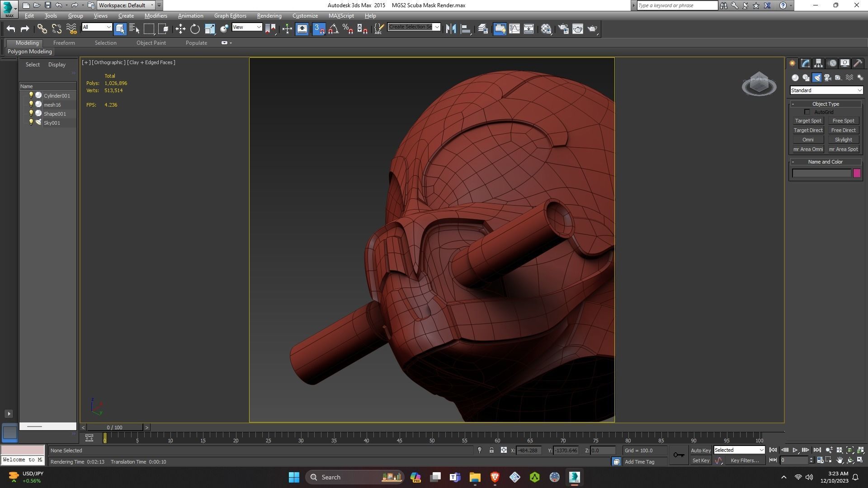Open Schematic View
The width and height of the screenshot is (868, 488).
pyautogui.click(x=528, y=29)
